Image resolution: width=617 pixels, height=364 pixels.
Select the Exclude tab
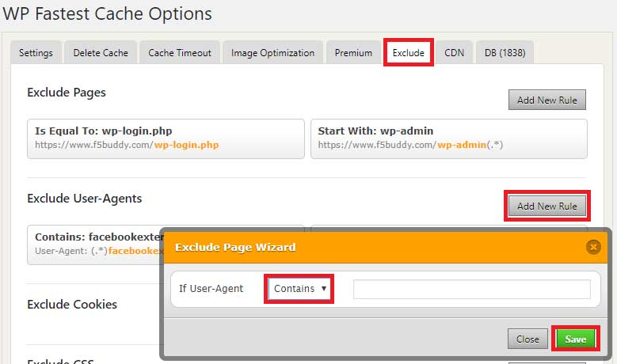[x=409, y=53]
